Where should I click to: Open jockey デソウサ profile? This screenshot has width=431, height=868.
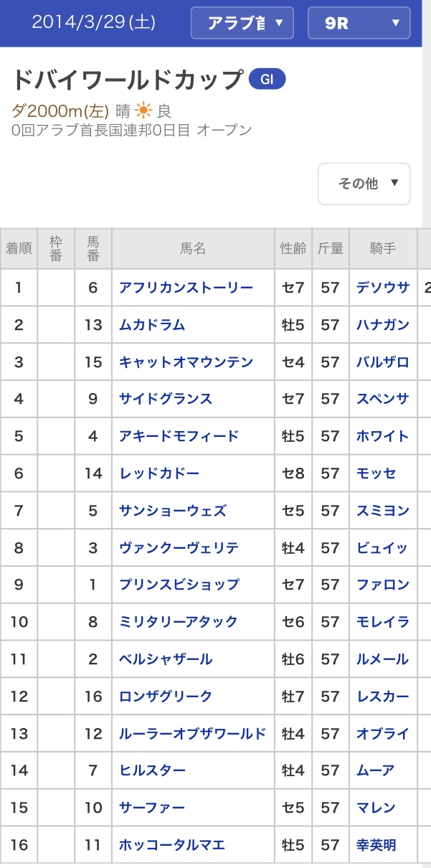[x=383, y=288]
